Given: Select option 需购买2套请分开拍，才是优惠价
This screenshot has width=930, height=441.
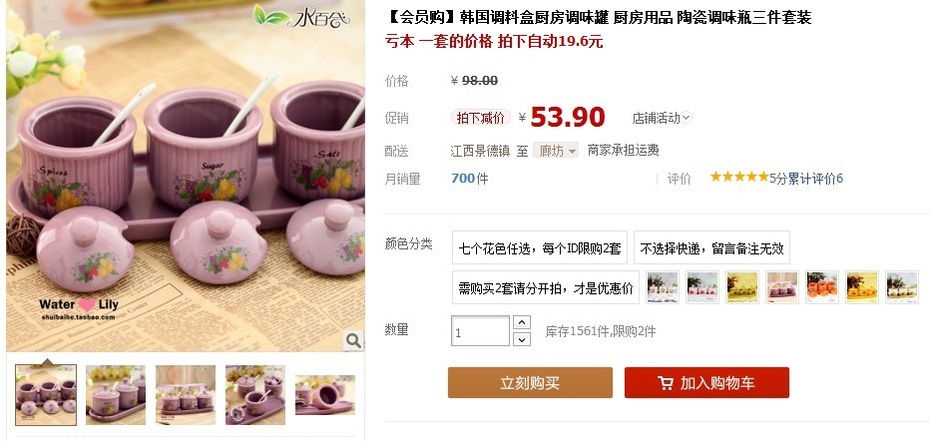Looking at the screenshot, I should 546,287.
